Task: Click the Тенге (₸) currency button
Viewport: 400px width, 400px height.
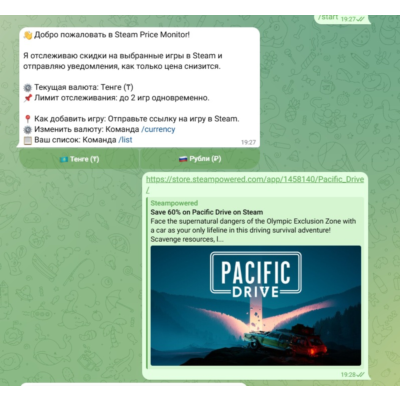Action: pos(79,159)
